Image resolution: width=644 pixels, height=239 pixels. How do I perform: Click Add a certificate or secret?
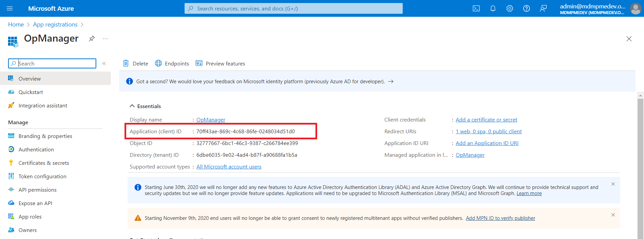(x=486, y=120)
